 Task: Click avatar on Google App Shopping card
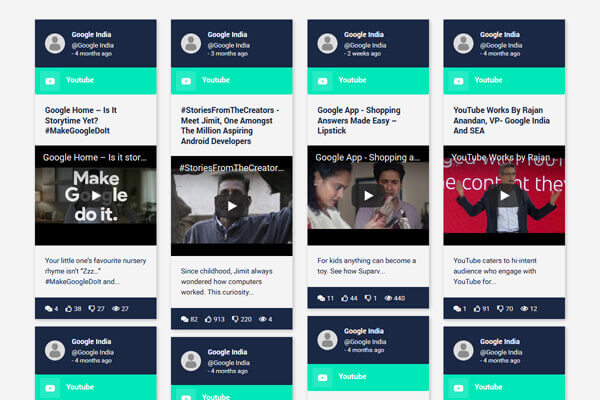[328, 43]
